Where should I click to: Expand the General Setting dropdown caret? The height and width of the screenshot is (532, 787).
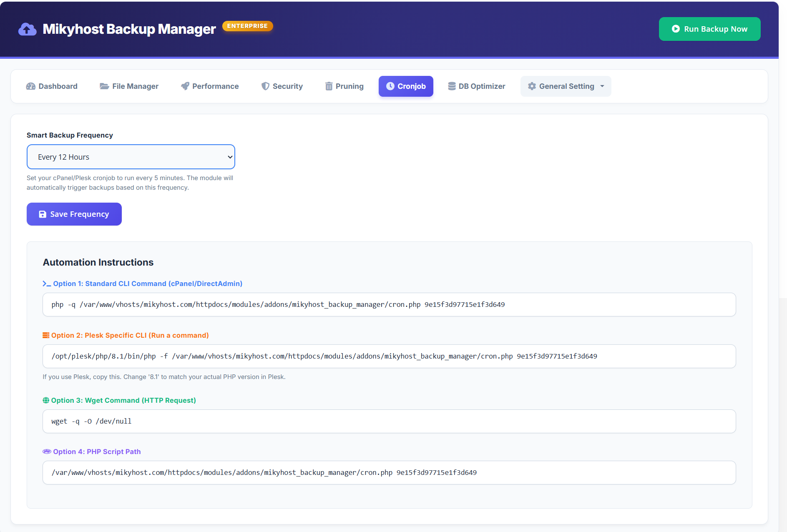pyautogui.click(x=602, y=86)
